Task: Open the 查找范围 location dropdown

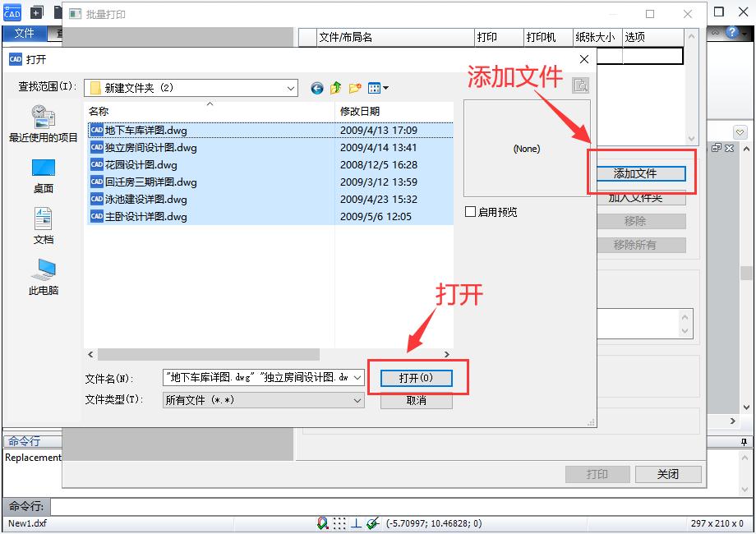Action: pos(290,87)
